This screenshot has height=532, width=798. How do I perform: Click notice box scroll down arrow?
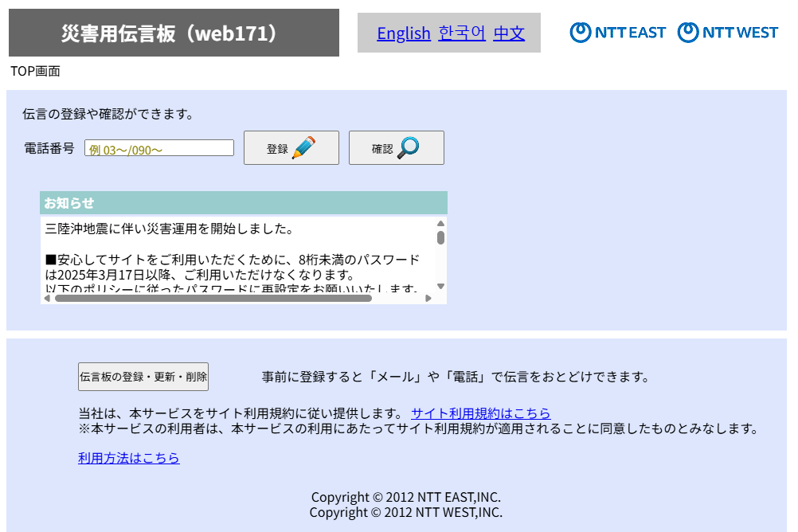(x=440, y=286)
